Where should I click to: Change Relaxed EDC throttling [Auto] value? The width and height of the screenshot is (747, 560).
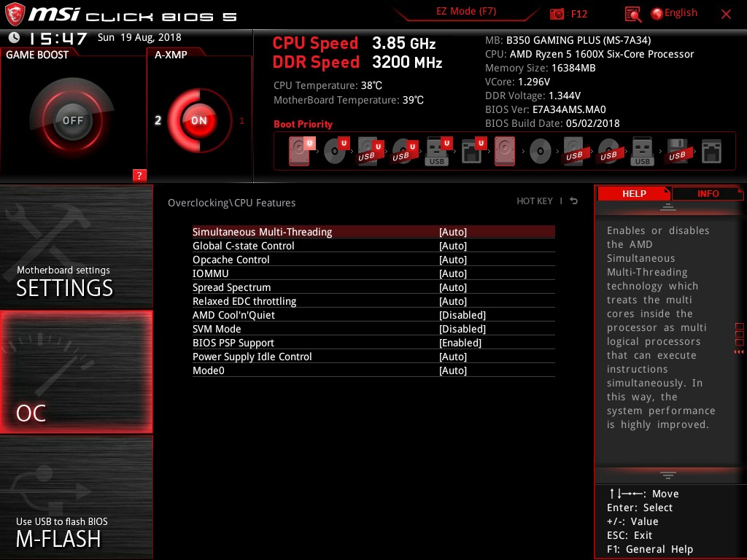click(x=452, y=301)
